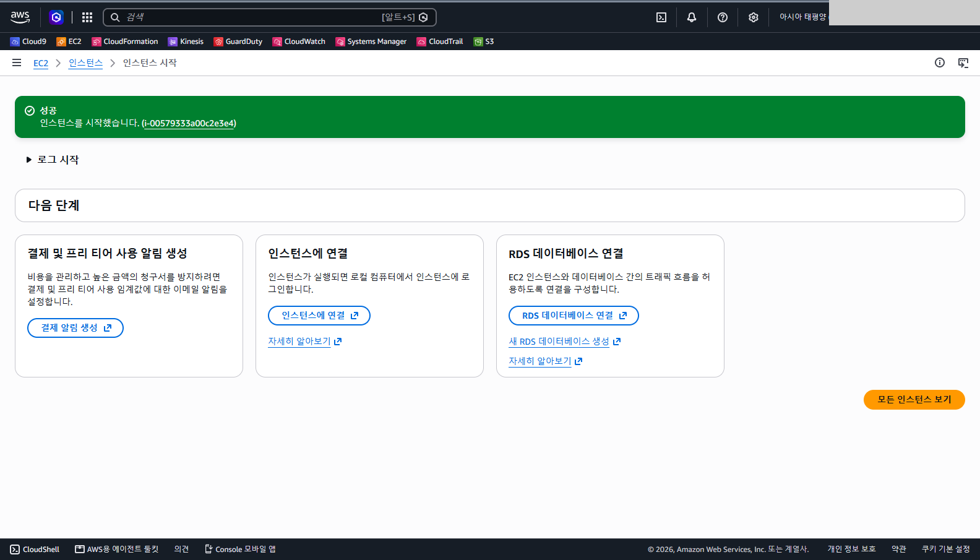
Task: Open S3 favorite shortcut
Action: click(x=484, y=41)
